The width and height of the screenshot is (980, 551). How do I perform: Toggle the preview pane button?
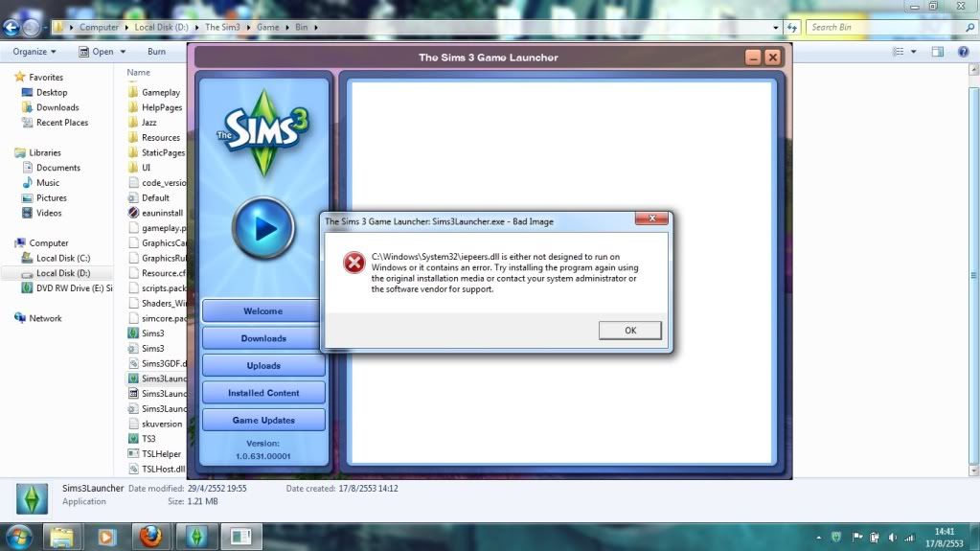(x=937, y=52)
